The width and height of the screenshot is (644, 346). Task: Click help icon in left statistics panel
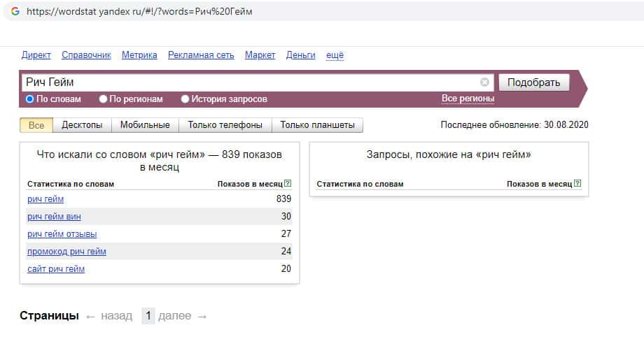[x=288, y=184]
